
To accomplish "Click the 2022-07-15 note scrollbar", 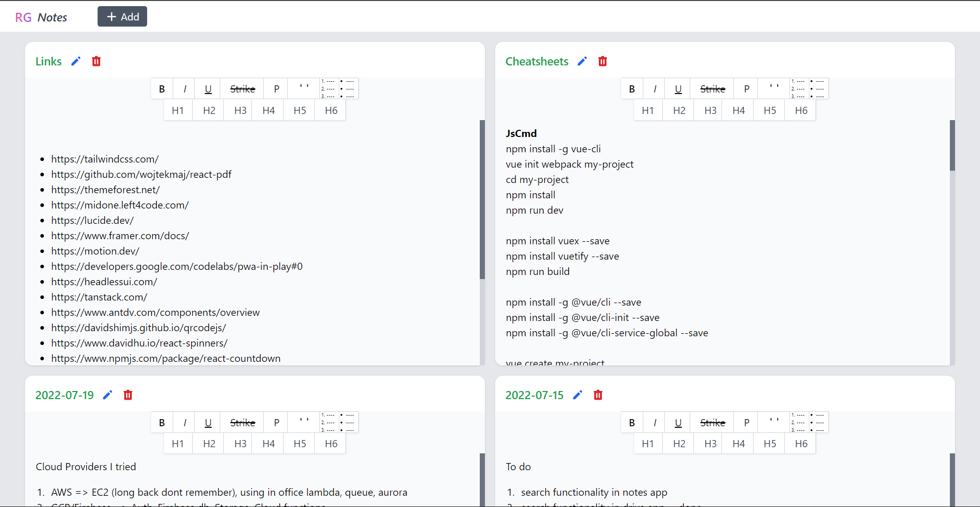I will click(952, 480).
